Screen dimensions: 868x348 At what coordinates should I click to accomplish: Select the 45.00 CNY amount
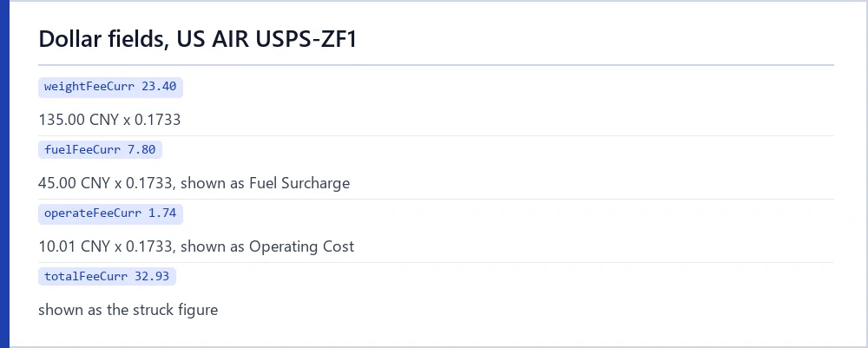74,182
